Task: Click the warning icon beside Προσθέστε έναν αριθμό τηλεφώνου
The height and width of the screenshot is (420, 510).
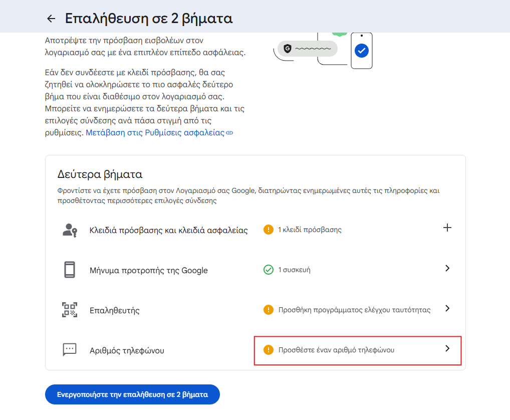Action: tap(269, 350)
